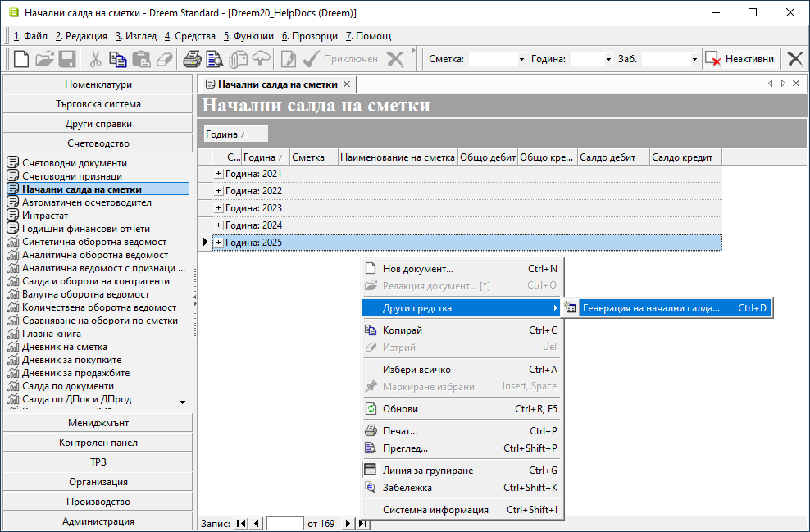Image resolution: width=810 pixels, height=532 pixels.
Task: Go to the last record navigation arrow
Action: point(363,524)
